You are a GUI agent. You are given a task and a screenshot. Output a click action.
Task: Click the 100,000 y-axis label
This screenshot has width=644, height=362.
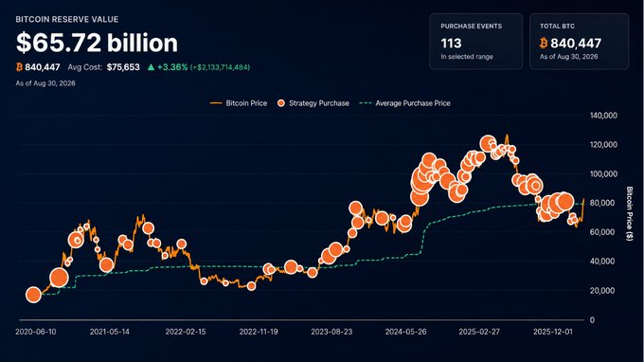[x=603, y=173]
